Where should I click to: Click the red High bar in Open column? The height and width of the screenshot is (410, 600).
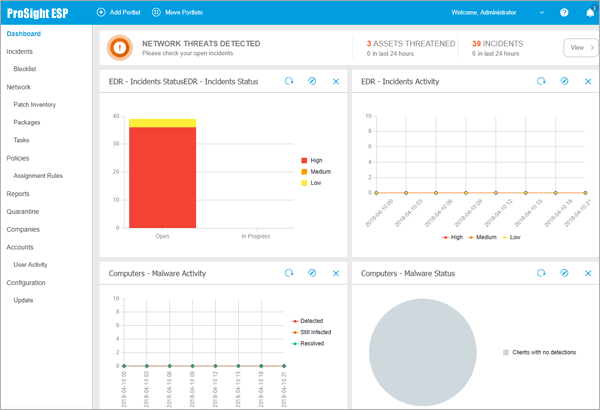[x=163, y=178]
